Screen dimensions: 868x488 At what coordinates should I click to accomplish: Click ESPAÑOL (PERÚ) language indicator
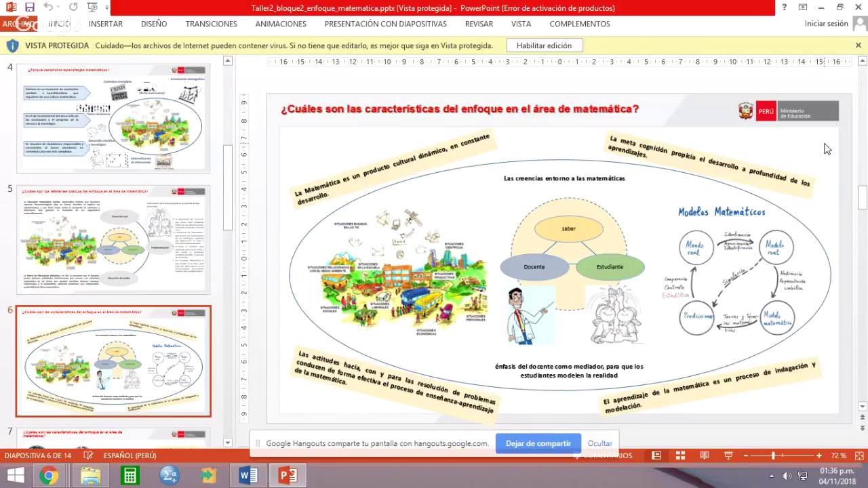point(130,455)
